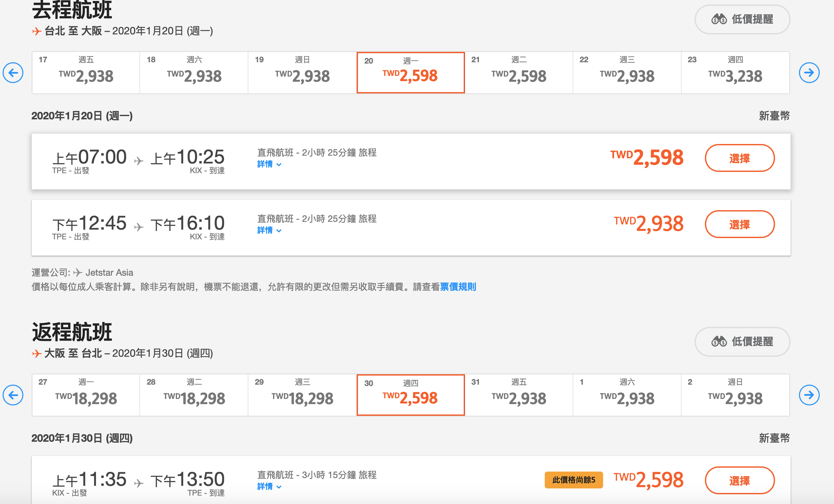
Task: Click outbound 低價提醒 binoculars price alert
Action: point(742,19)
